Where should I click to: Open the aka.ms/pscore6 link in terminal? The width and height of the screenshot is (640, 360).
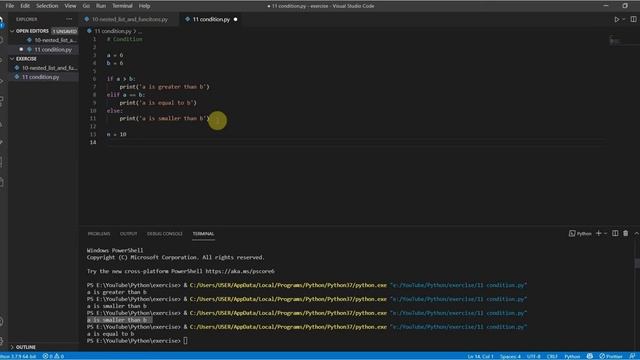pos(240,271)
